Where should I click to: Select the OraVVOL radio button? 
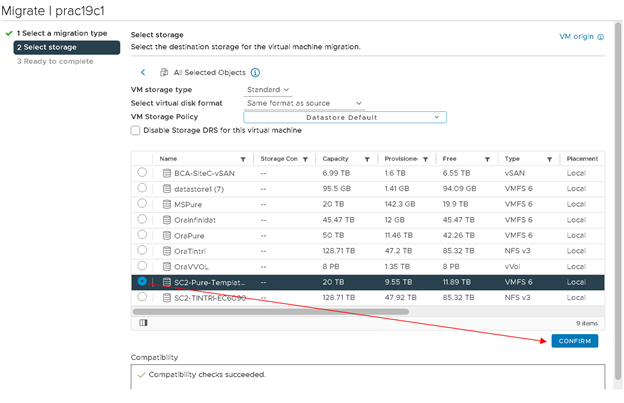[x=142, y=266]
